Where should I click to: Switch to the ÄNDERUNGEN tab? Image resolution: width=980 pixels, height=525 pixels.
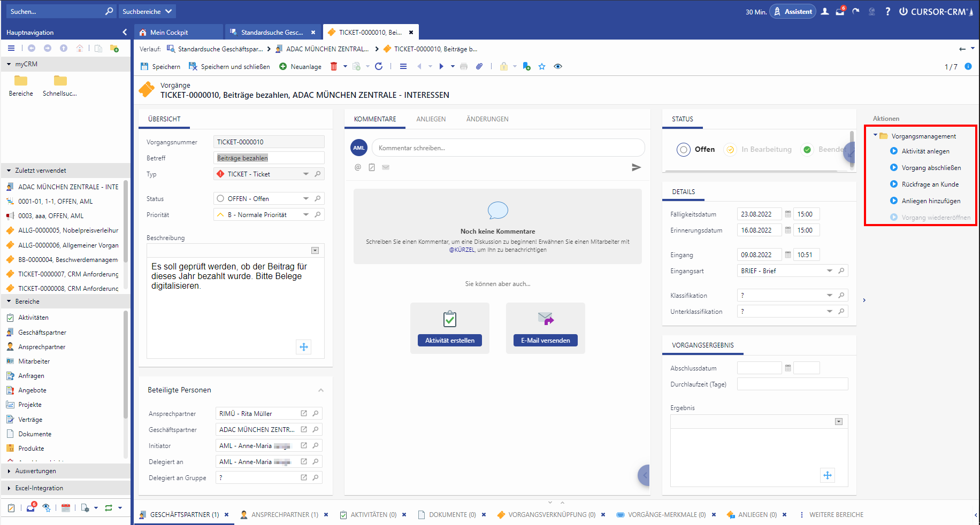(x=487, y=119)
